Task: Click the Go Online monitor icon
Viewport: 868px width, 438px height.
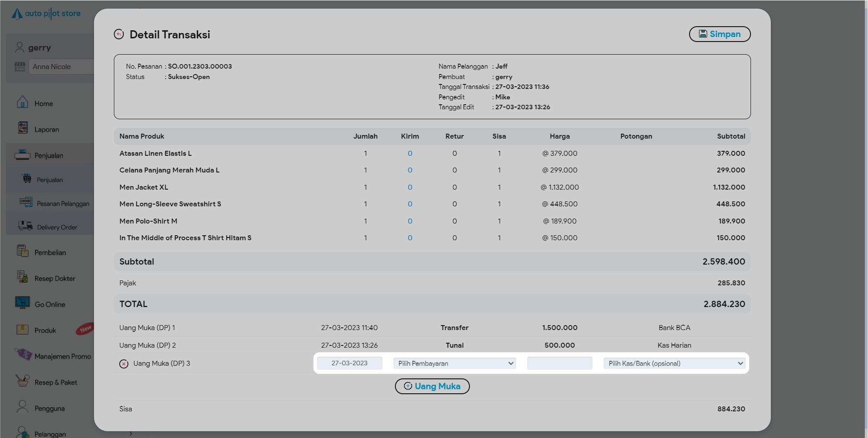Action: pos(23,303)
